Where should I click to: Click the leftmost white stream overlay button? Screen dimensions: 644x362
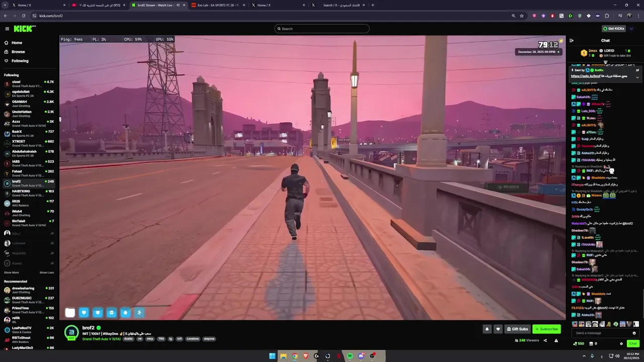[x=70, y=313]
